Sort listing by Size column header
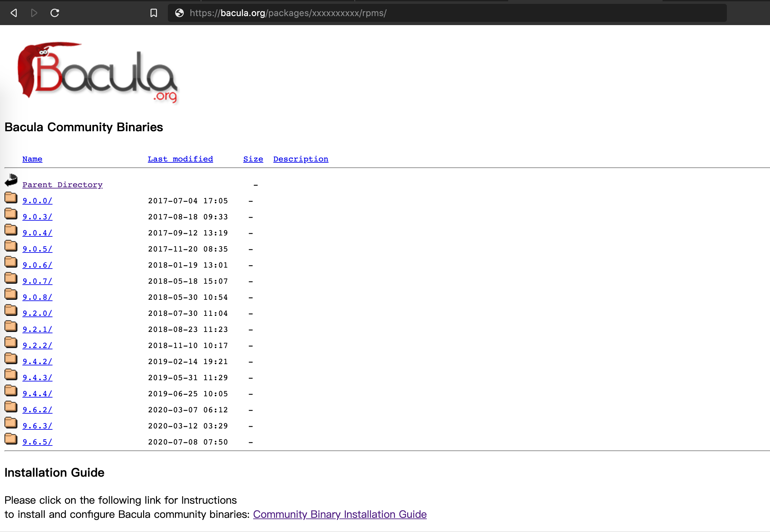 (253, 159)
